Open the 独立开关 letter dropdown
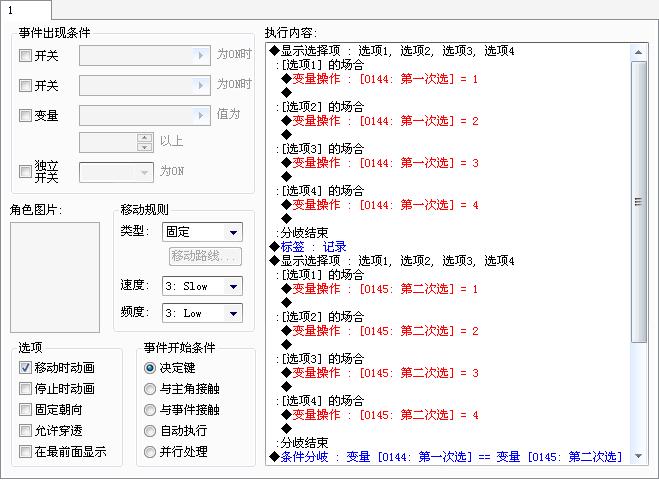659x480 pixels. click(116, 172)
